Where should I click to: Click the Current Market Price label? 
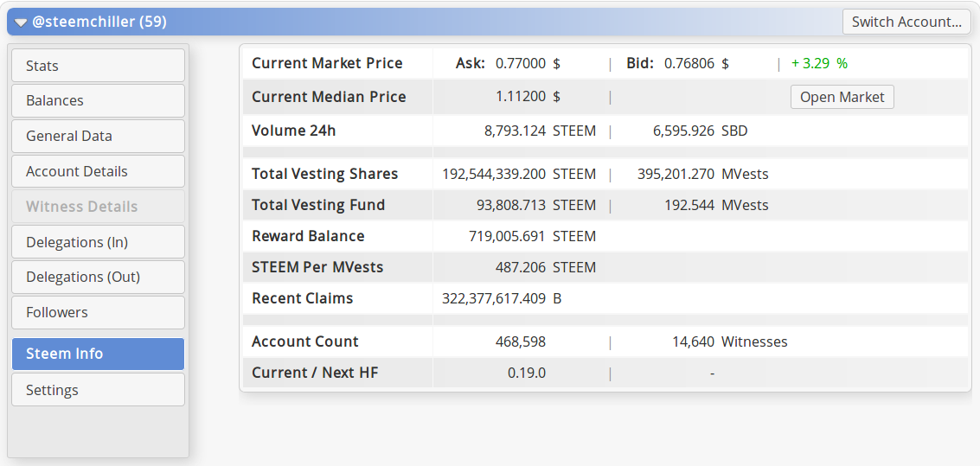(x=327, y=63)
